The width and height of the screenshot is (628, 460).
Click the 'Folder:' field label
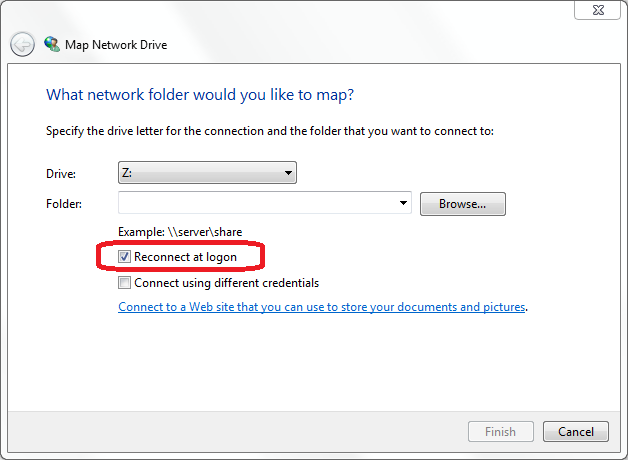click(64, 204)
